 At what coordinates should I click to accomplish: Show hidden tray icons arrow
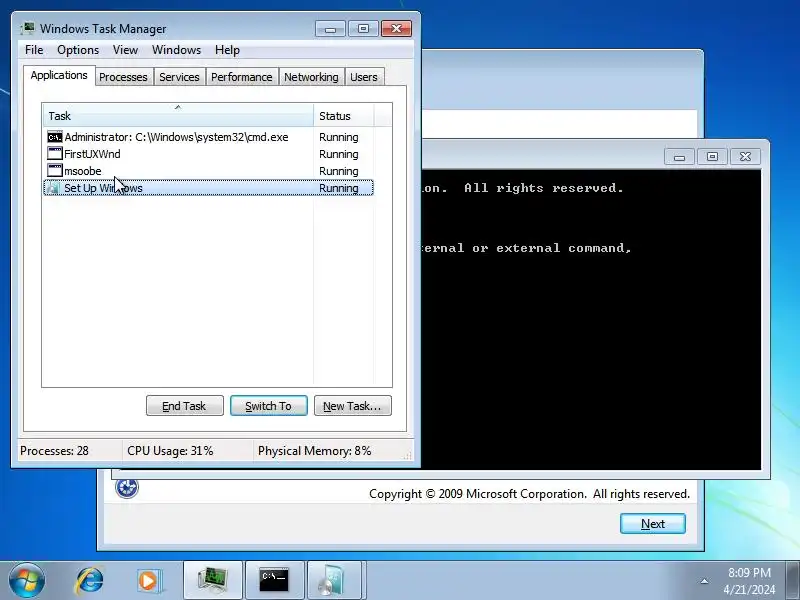(704, 581)
